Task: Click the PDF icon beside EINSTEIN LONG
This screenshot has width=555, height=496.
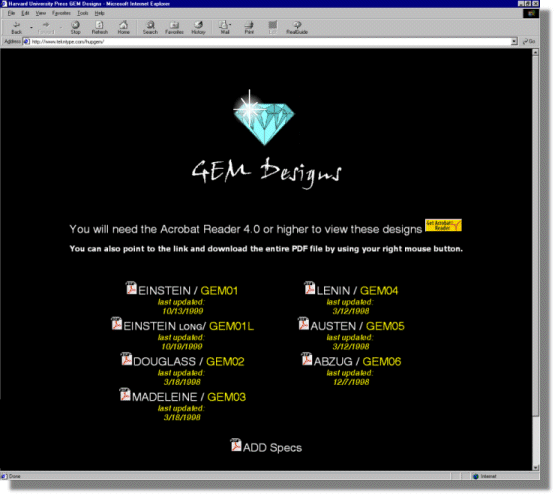Action: tap(116, 323)
